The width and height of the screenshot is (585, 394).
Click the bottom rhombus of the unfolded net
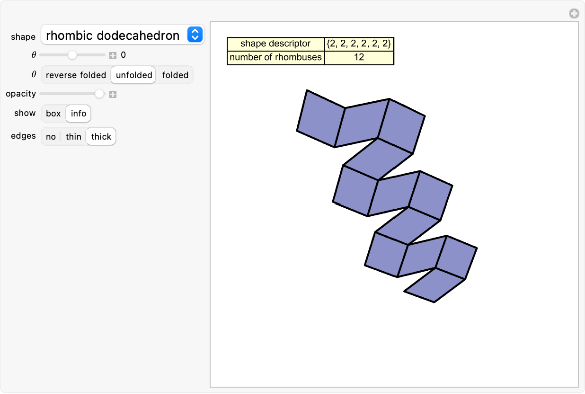434,285
